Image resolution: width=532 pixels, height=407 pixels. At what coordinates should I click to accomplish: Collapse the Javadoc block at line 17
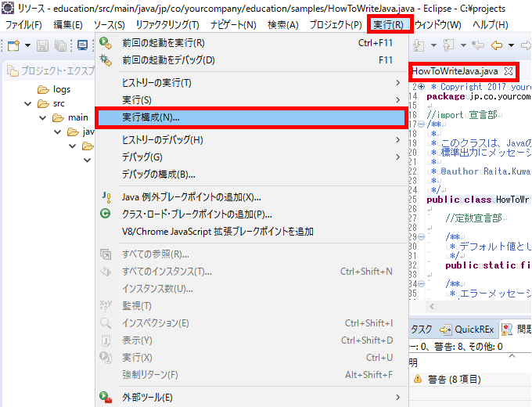coord(422,124)
